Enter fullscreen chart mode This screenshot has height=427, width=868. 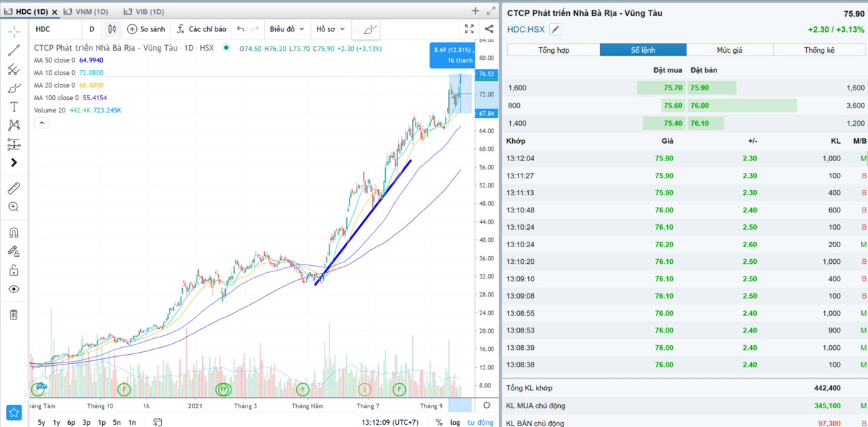(469, 29)
